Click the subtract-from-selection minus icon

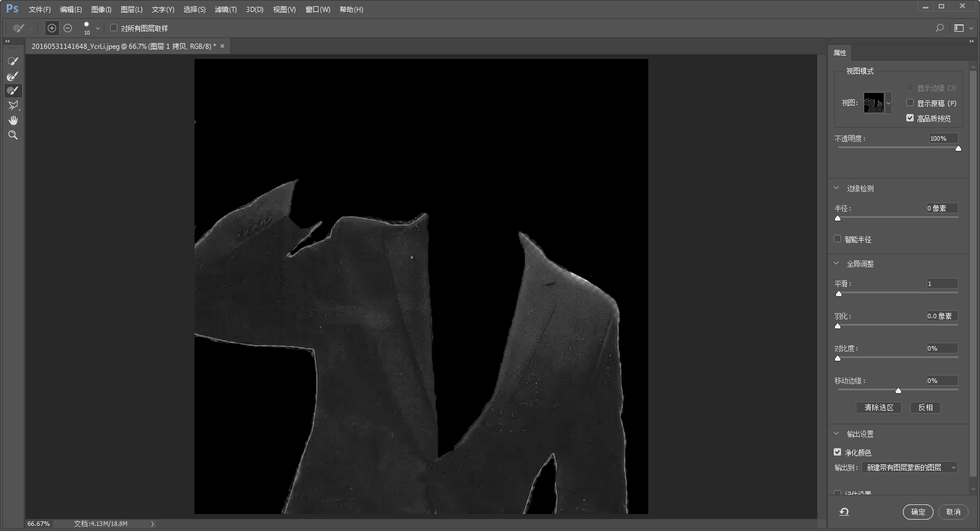pos(68,28)
